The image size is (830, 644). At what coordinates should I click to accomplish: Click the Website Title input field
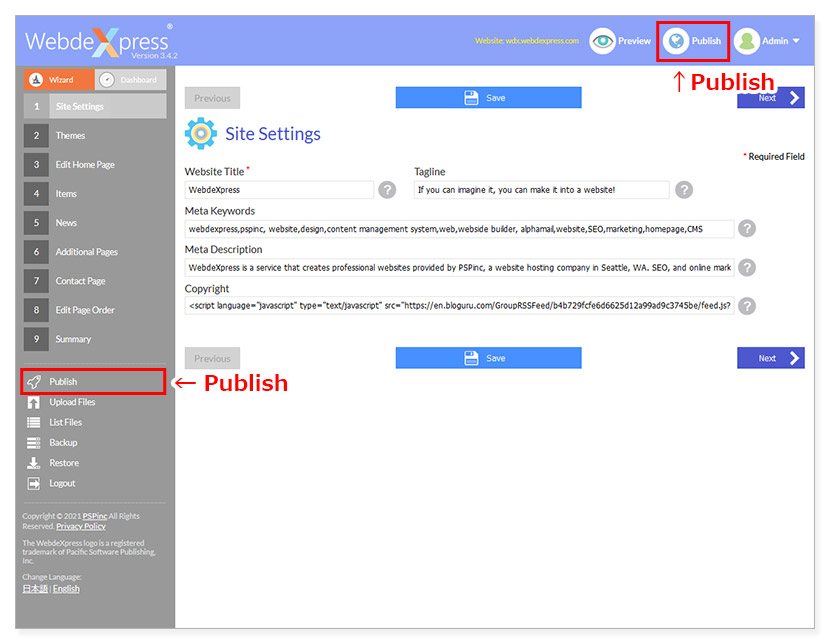[x=279, y=190]
